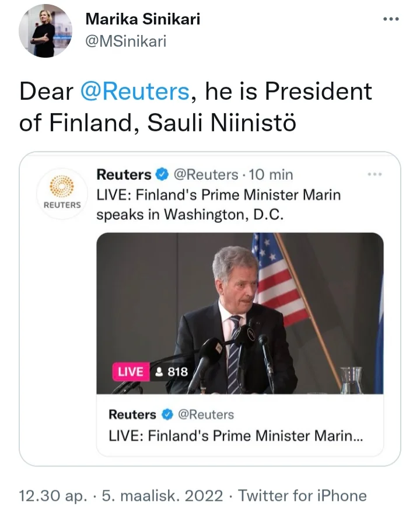
Task: Click the Marika Sinikari display name
Action: coord(142,19)
